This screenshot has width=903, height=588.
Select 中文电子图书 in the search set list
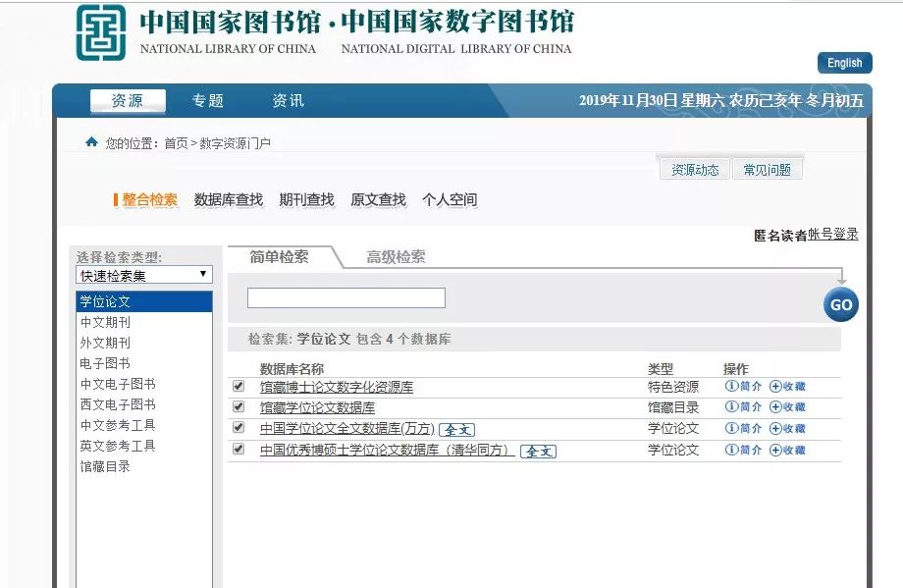[x=144, y=384]
